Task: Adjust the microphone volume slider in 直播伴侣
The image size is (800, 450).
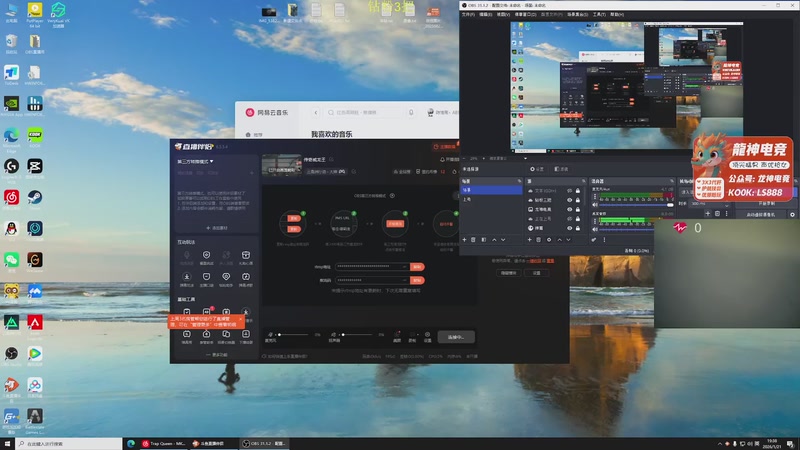Action: pyautogui.click(x=293, y=335)
